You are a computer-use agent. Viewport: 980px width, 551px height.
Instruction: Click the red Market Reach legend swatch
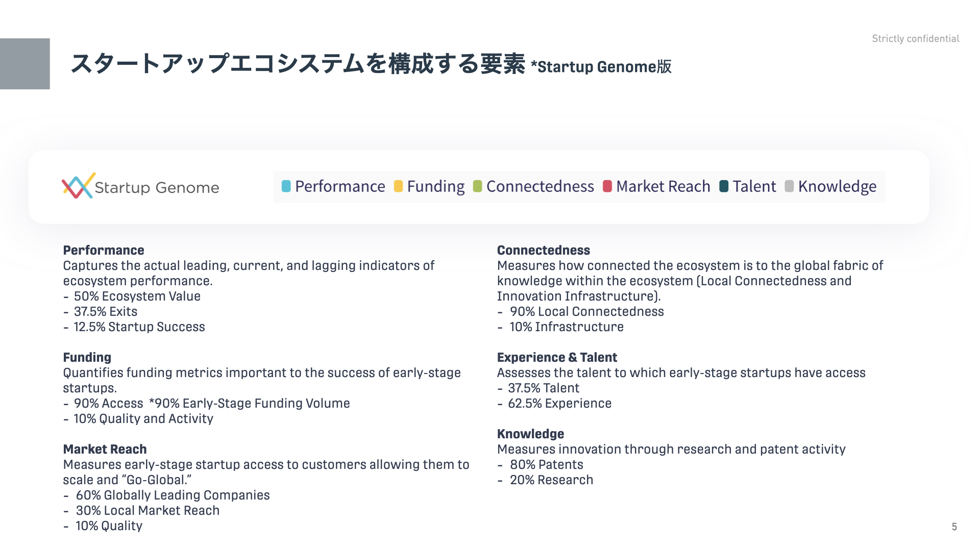(x=607, y=186)
